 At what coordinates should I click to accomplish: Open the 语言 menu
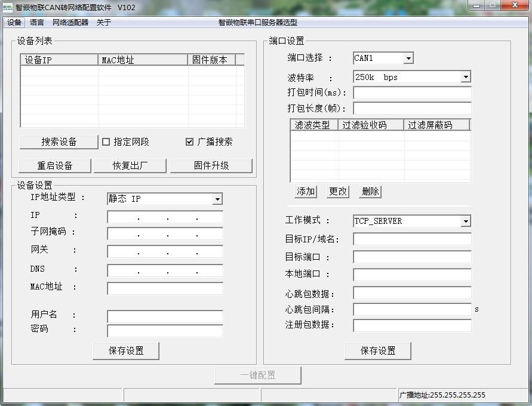coord(36,22)
